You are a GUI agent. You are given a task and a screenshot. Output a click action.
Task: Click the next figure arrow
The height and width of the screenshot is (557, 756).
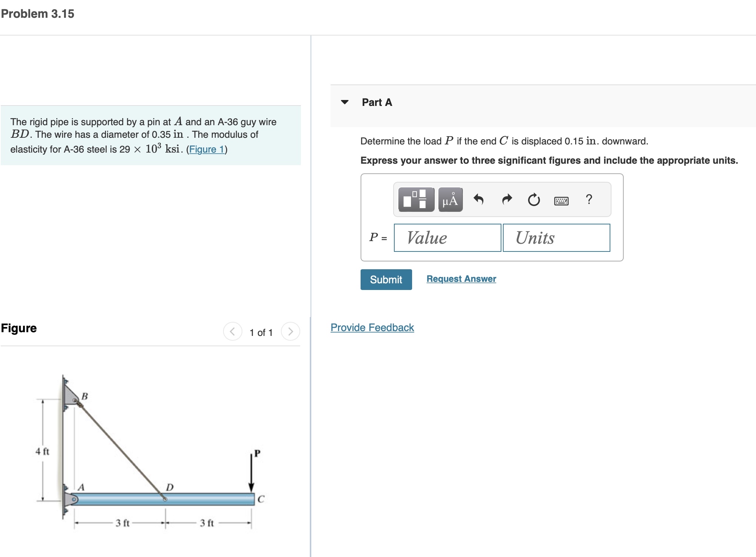click(x=292, y=332)
